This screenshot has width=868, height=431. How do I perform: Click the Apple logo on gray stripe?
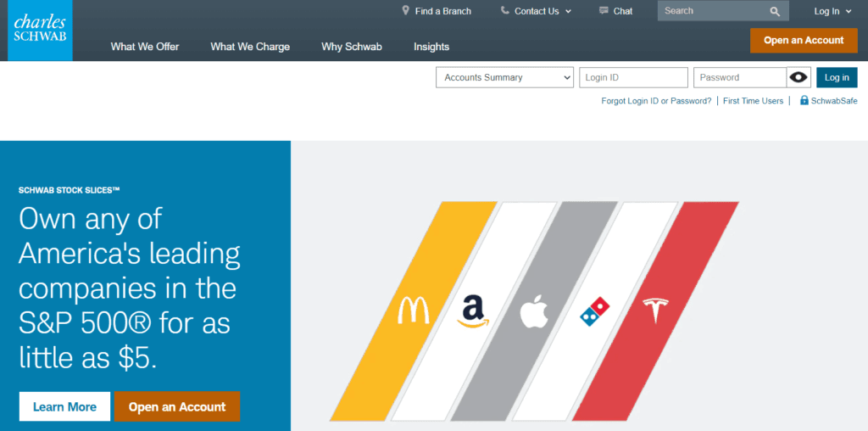534,312
